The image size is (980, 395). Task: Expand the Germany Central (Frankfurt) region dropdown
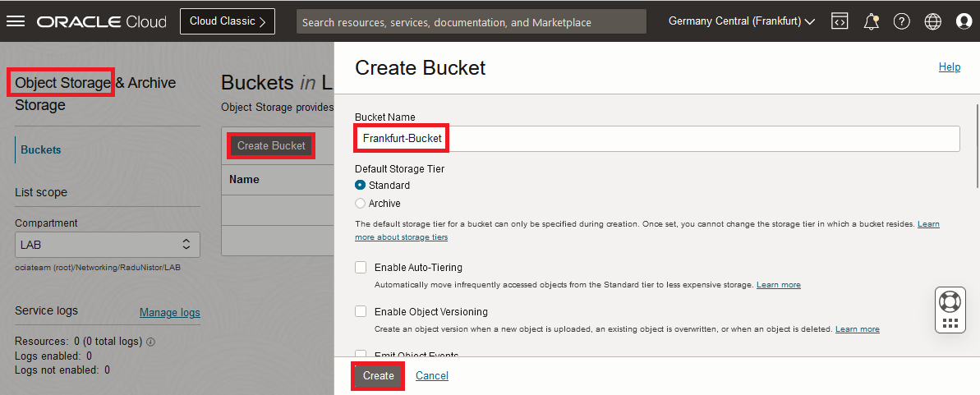click(742, 21)
